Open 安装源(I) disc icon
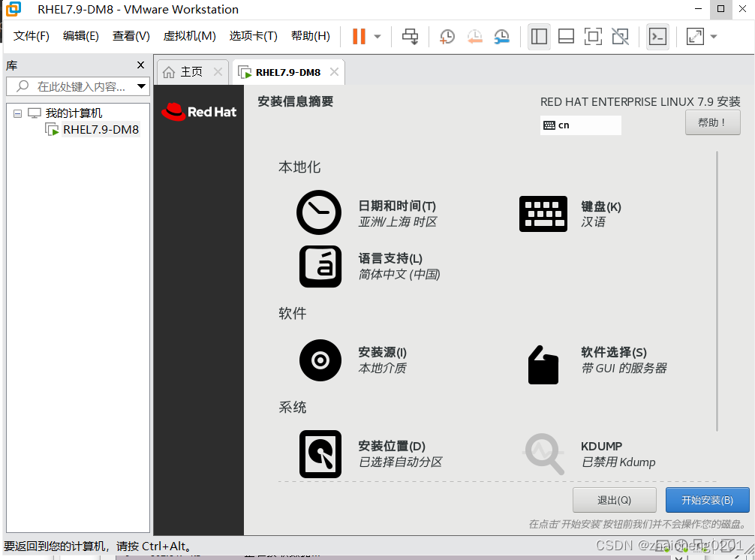Viewport: 755px width, 560px height. pyautogui.click(x=320, y=360)
